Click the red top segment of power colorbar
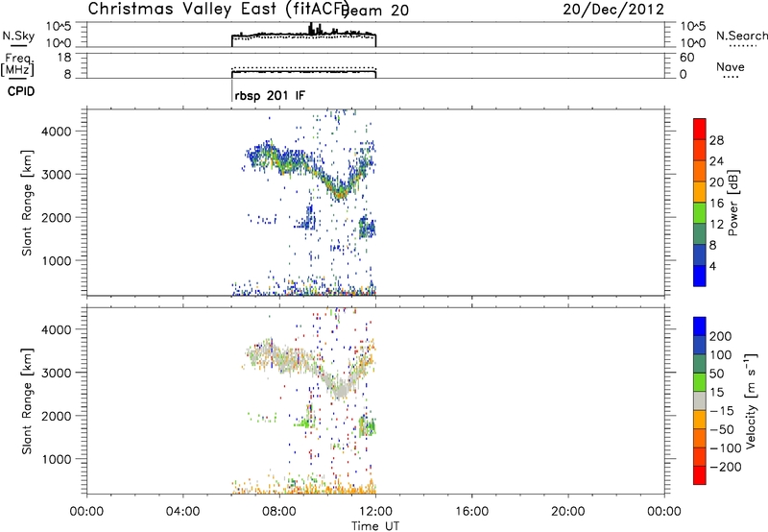This screenshot has width=768, height=532. point(700,129)
